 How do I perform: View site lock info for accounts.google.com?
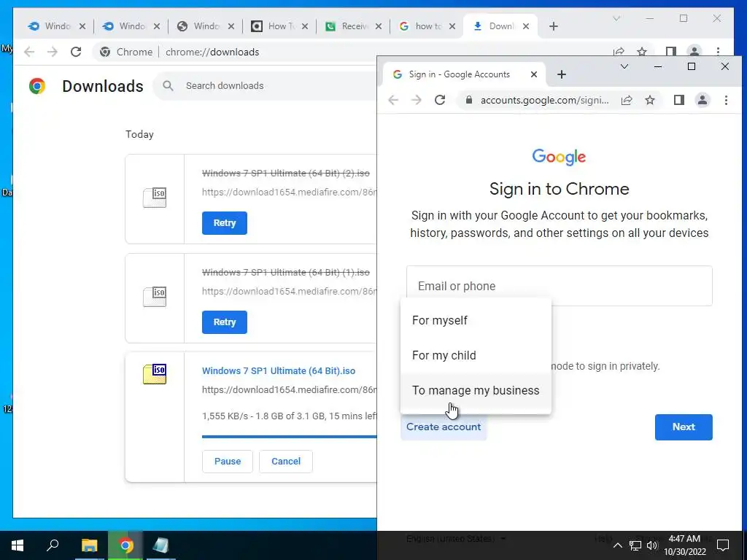pos(469,100)
